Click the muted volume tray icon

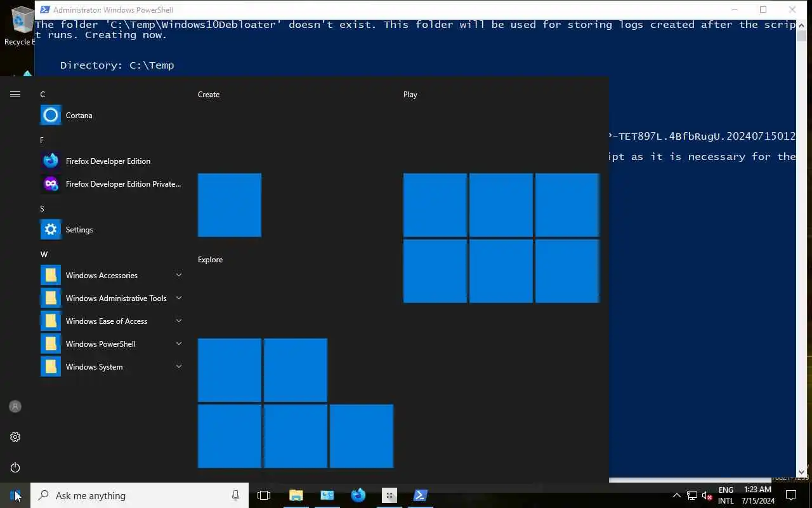point(707,495)
